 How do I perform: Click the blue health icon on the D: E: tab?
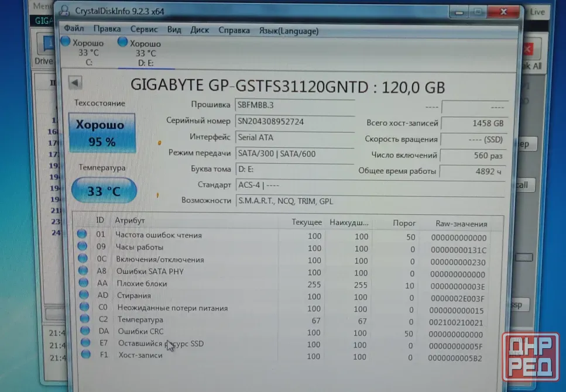pyautogui.click(x=123, y=42)
